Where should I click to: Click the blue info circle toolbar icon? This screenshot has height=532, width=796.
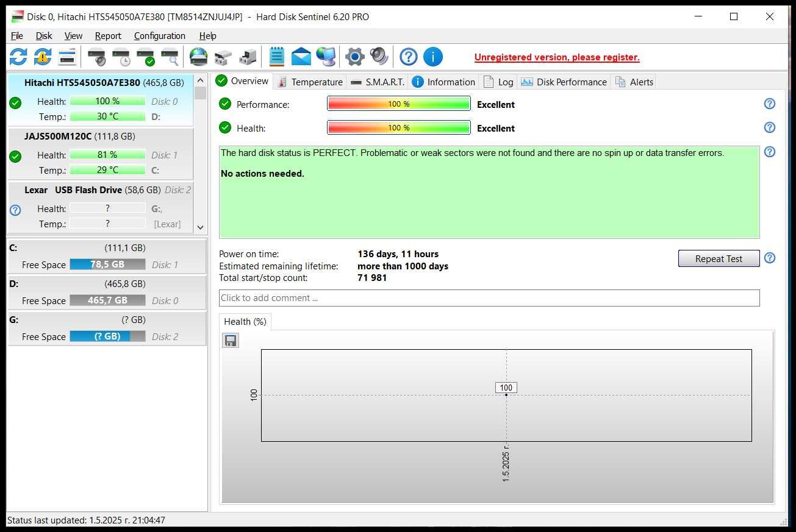432,57
